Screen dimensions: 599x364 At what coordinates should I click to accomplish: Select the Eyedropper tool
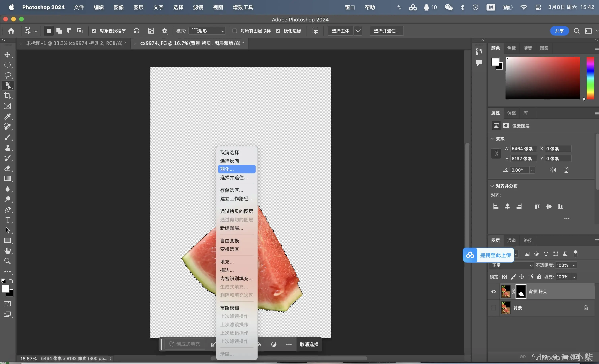(x=8, y=116)
